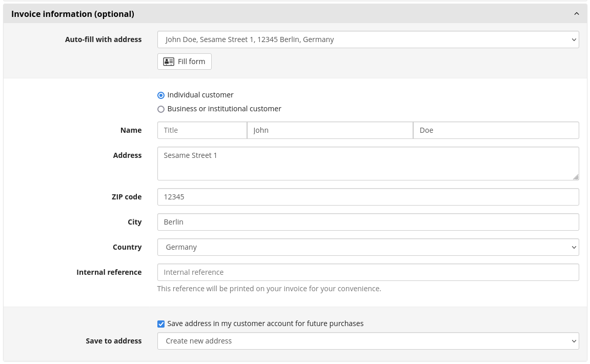The image size is (590, 364).
Task: Grab the Address textarea resize handle
Action: [576, 177]
